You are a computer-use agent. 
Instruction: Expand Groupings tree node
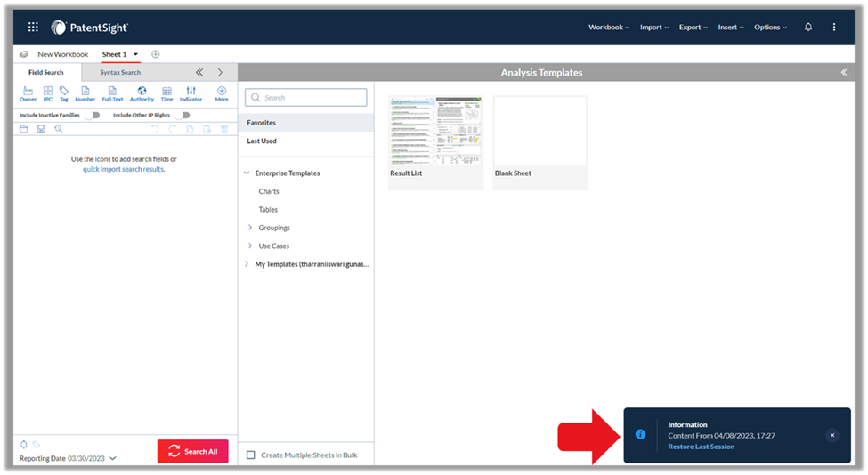click(250, 227)
